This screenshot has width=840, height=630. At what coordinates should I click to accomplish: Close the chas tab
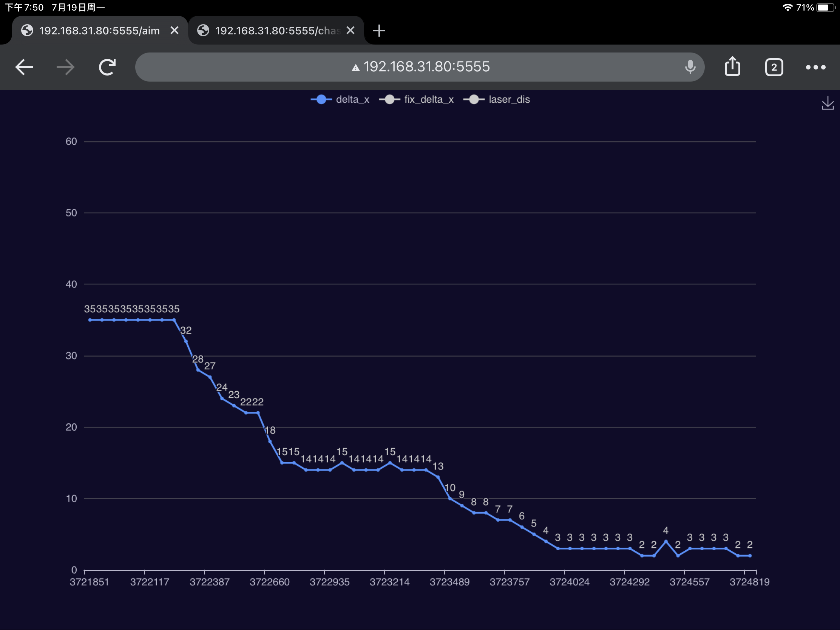coord(351,30)
